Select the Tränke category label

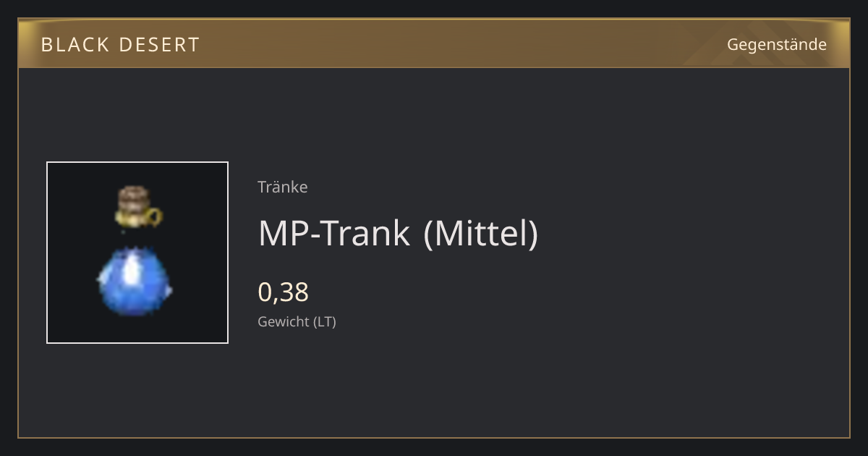tap(283, 187)
